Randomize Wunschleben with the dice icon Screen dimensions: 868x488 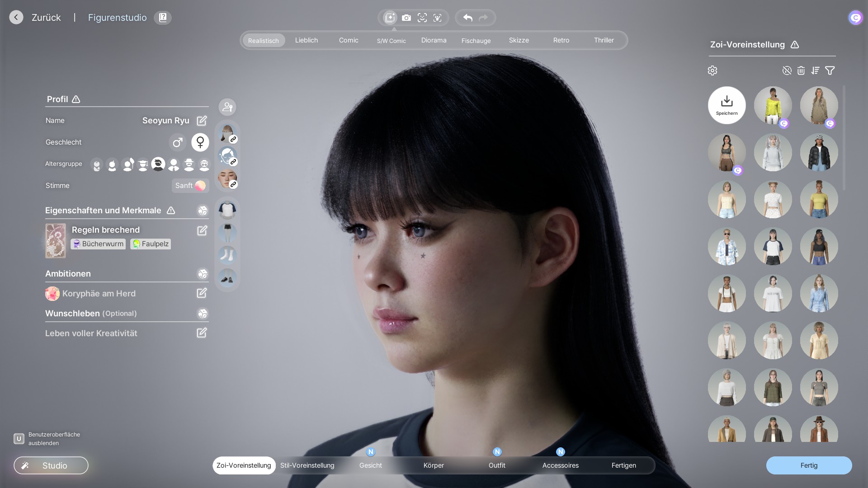[x=203, y=314]
